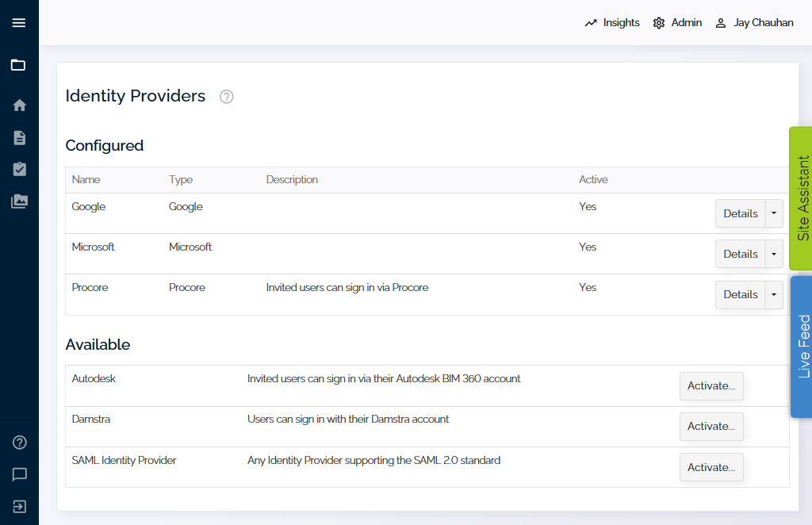812x525 pixels.
Task: Open the chat feedback icon
Action: point(20,474)
